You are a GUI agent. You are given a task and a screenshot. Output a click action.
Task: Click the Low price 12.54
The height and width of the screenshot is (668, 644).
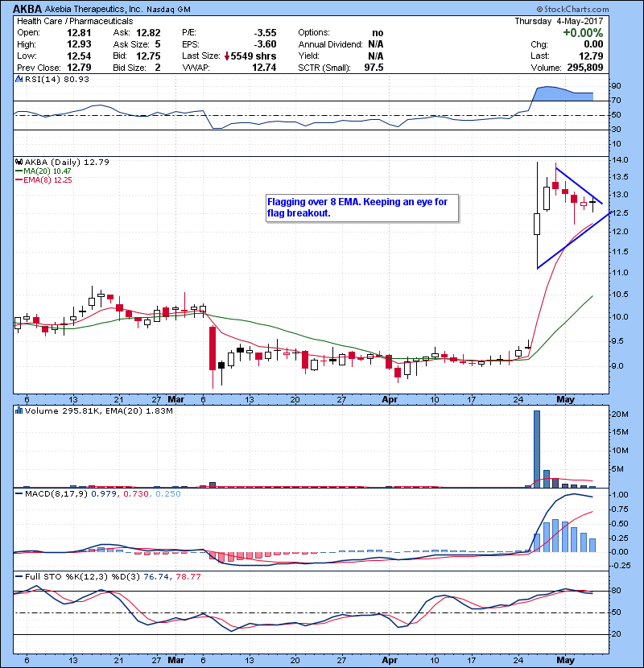click(79, 56)
